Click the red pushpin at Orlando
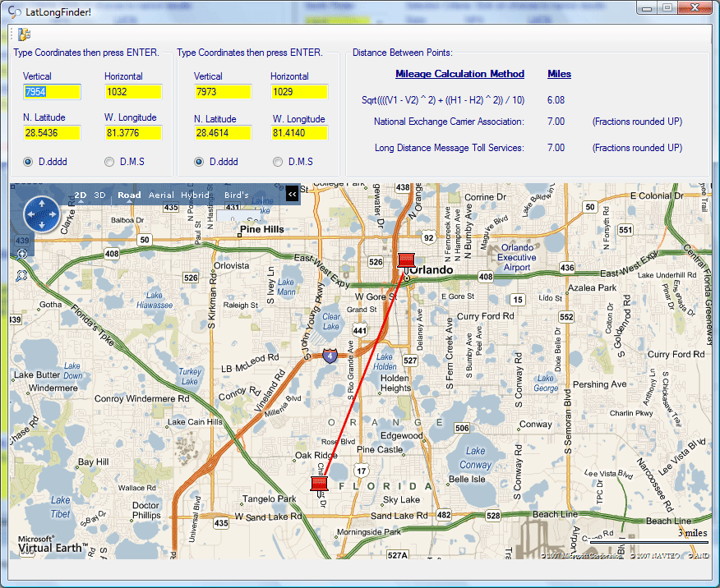The width and height of the screenshot is (720, 588). [406, 260]
